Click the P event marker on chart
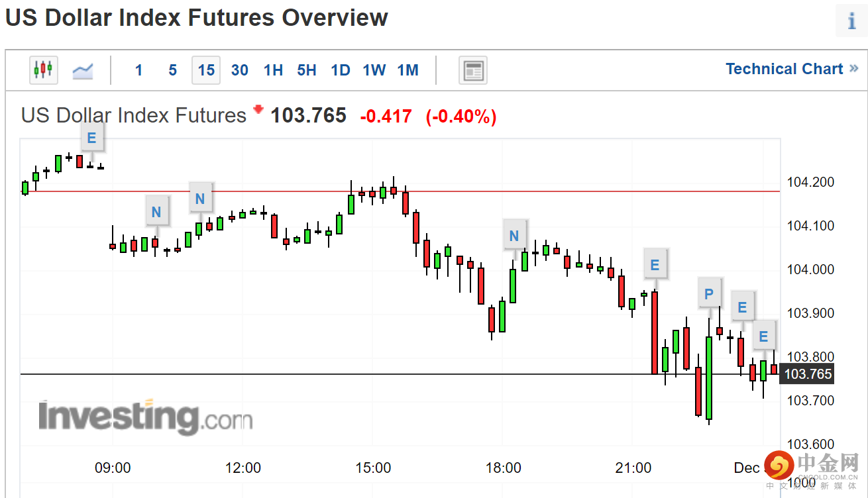The width and height of the screenshot is (868, 498). (x=709, y=293)
